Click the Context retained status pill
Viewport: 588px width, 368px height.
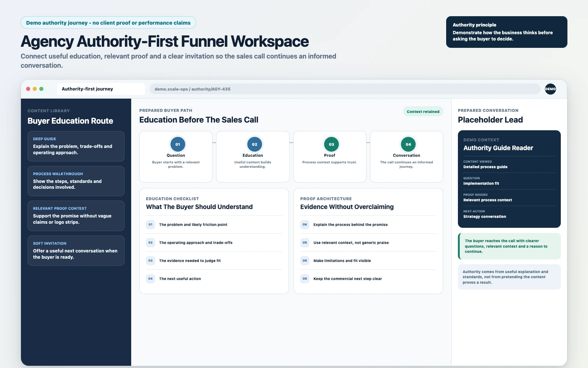tap(423, 112)
